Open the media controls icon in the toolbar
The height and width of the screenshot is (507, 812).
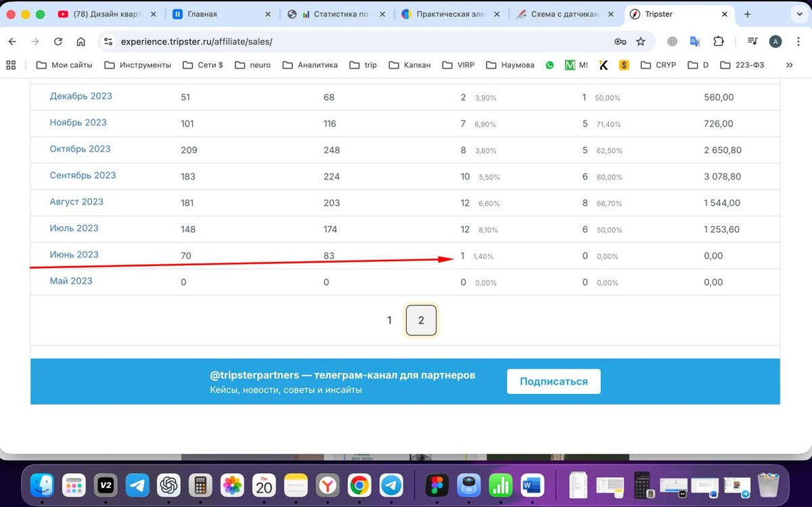click(x=752, y=42)
